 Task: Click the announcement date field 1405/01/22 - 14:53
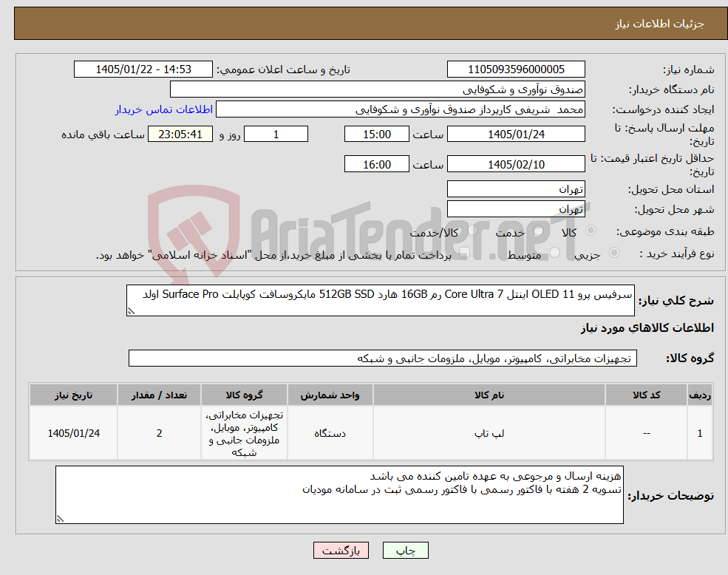(x=143, y=69)
